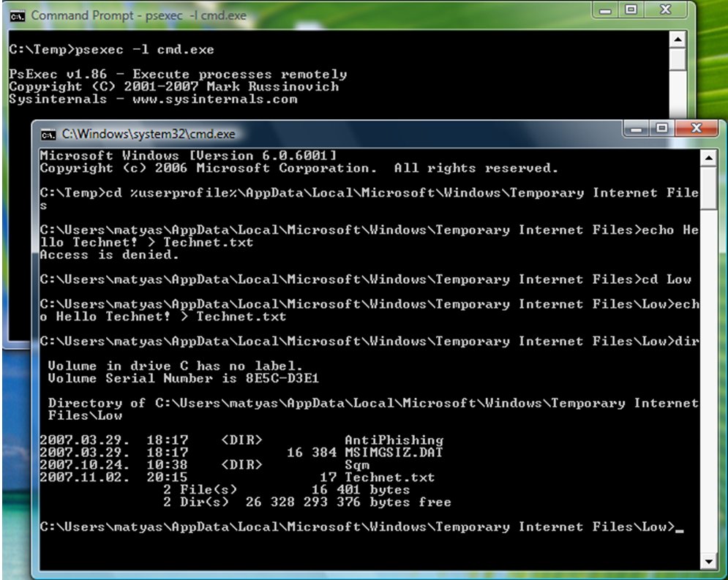Maximize the psexec Command Prompt window
Screen dimensions: 728x580
[631, 10]
